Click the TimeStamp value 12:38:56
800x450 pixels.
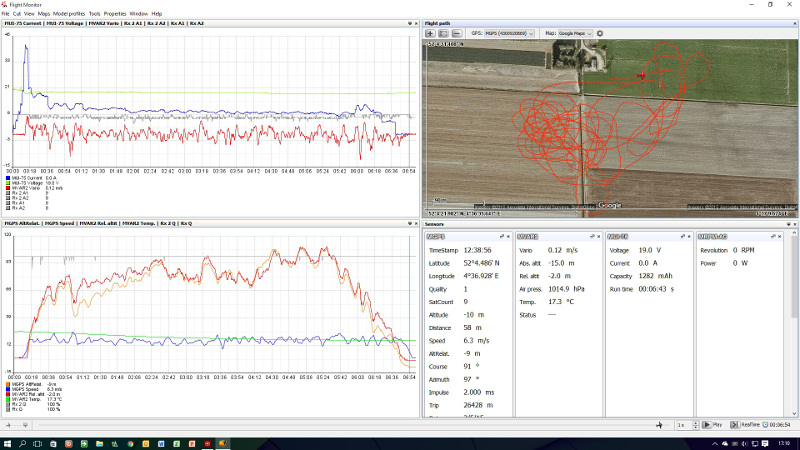pos(478,251)
